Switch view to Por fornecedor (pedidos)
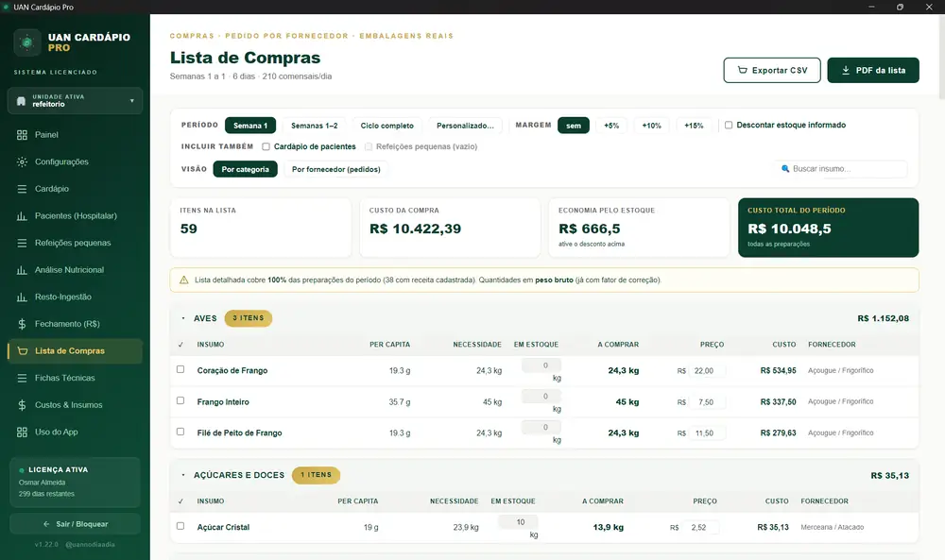Image resolution: width=945 pixels, height=560 pixels. point(335,169)
